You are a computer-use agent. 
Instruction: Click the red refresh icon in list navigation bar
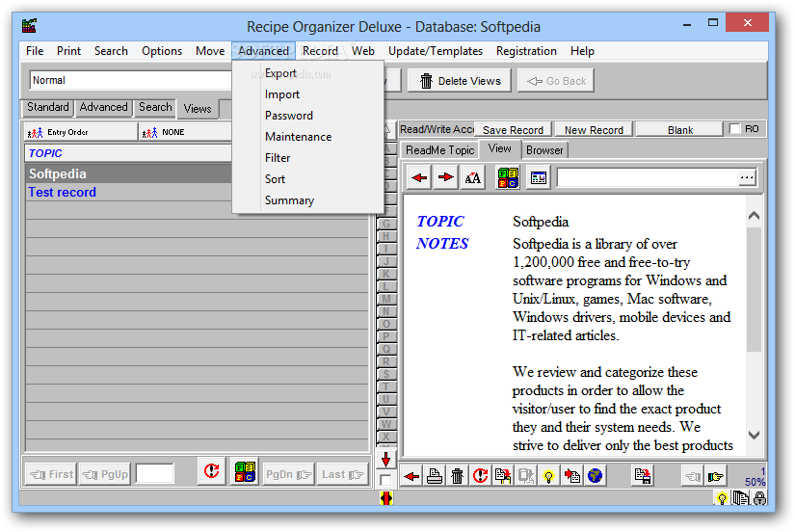(x=211, y=472)
